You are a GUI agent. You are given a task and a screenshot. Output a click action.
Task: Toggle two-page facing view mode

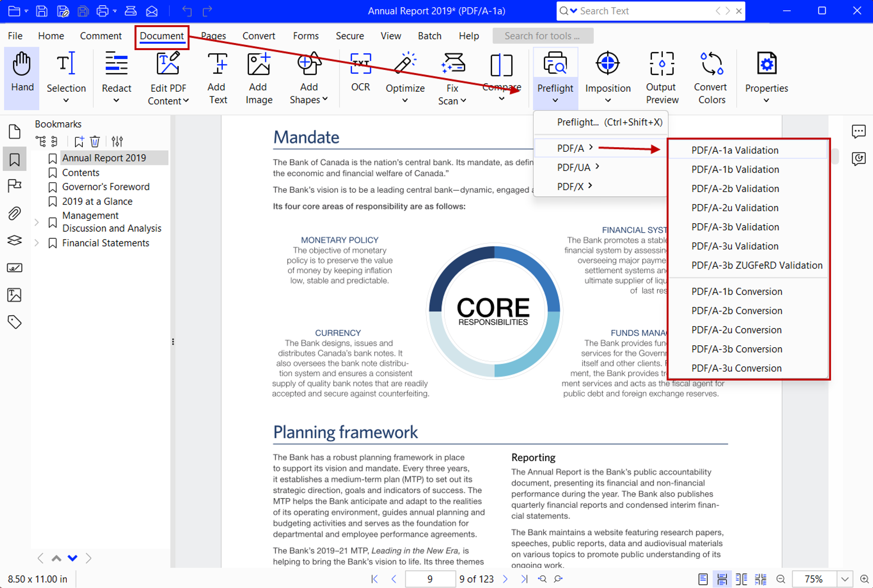(741, 579)
